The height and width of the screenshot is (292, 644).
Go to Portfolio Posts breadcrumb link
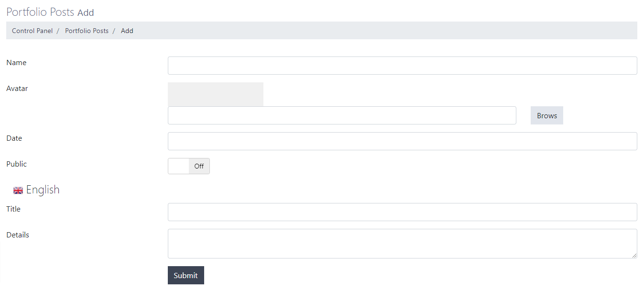pos(87,31)
